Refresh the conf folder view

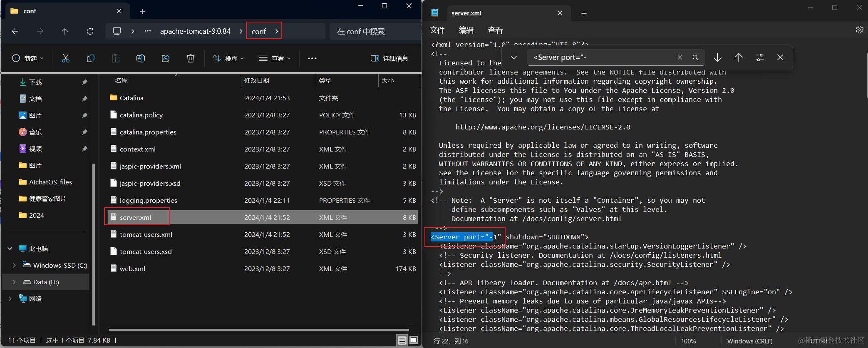tap(90, 31)
